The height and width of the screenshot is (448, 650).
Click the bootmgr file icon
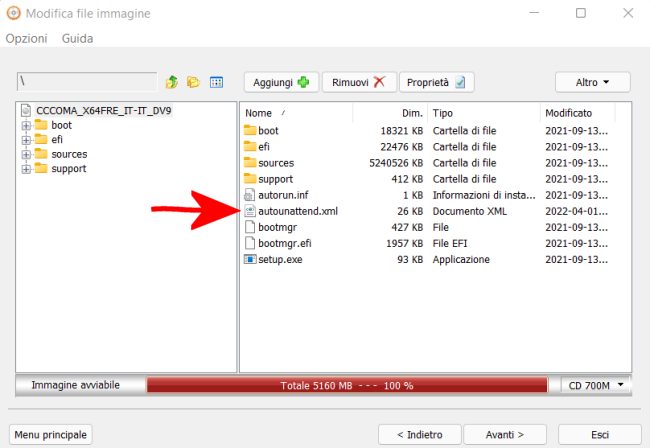click(x=250, y=227)
